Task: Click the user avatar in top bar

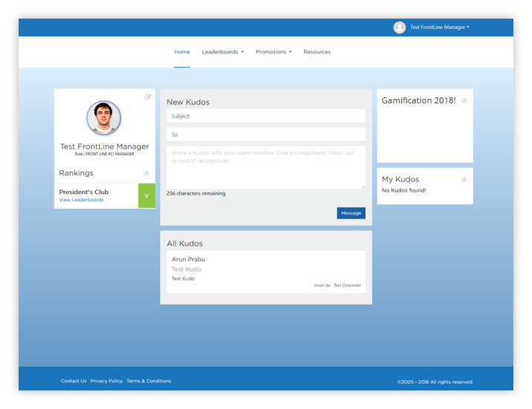Action: click(x=400, y=28)
